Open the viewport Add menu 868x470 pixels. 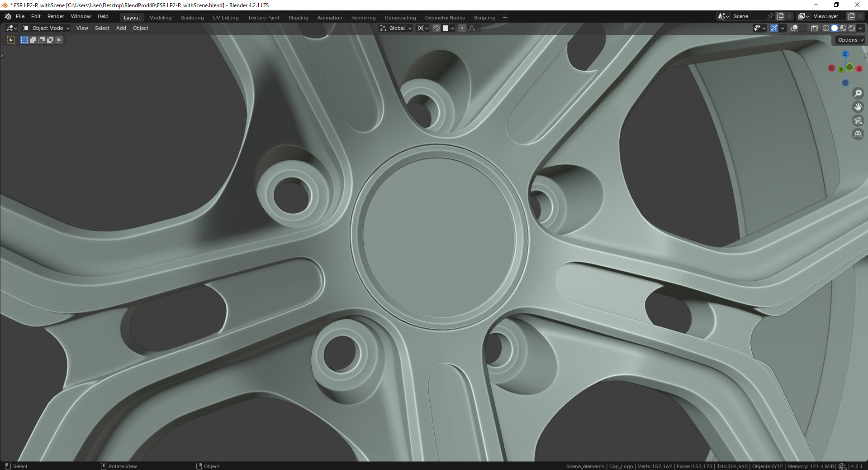[x=121, y=28]
